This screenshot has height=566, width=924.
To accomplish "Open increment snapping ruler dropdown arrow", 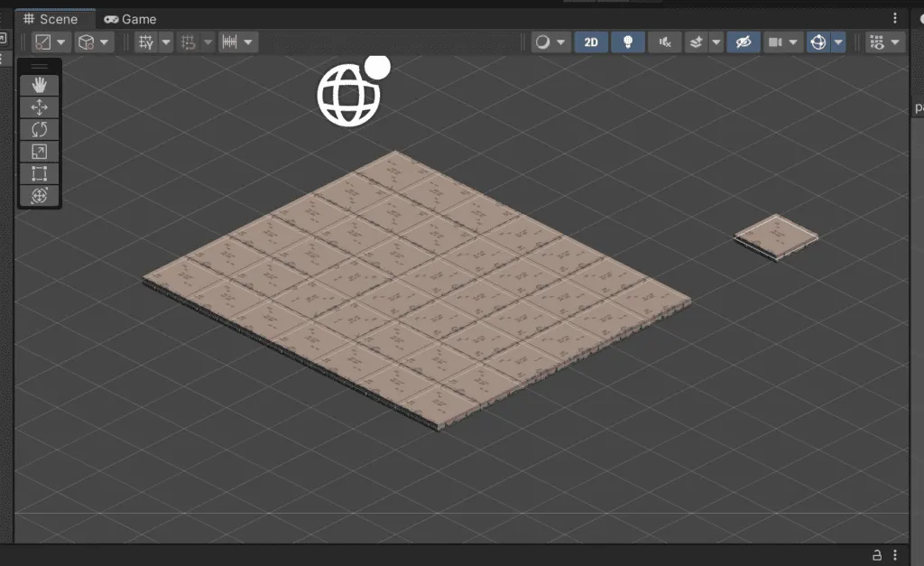I will (248, 42).
